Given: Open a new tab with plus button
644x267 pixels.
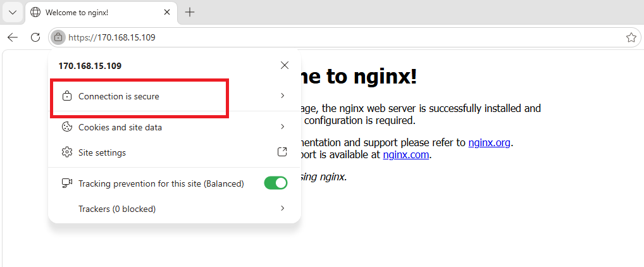Looking at the screenshot, I should pyautogui.click(x=189, y=12).
